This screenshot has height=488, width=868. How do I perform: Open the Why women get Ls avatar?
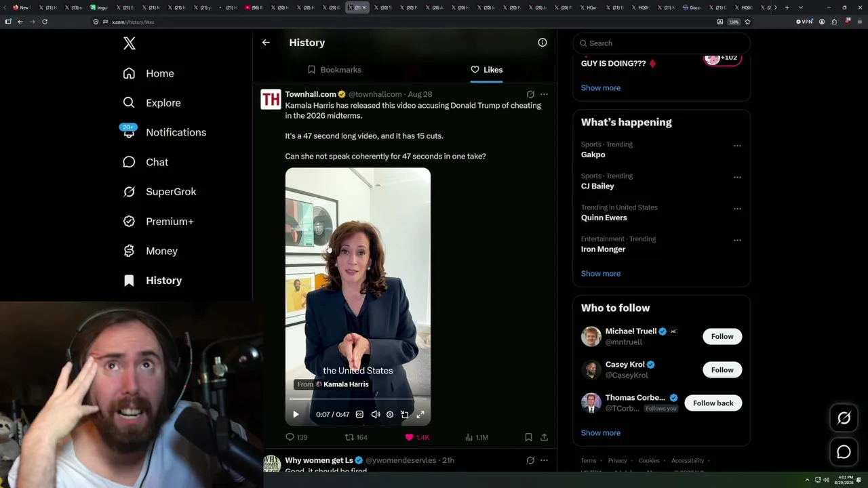pos(271,464)
